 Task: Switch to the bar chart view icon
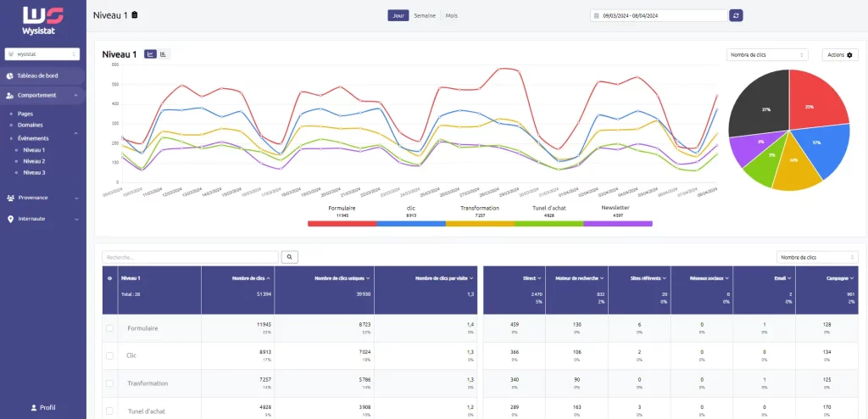(164, 54)
